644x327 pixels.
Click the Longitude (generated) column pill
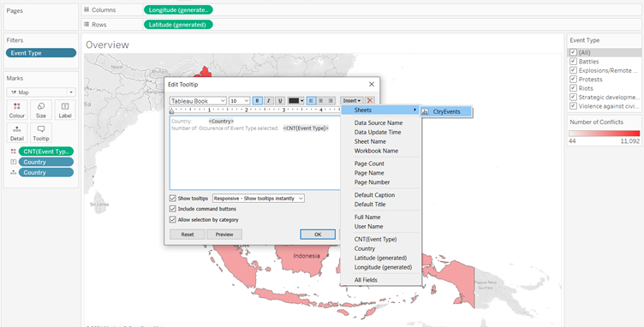(x=178, y=10)
